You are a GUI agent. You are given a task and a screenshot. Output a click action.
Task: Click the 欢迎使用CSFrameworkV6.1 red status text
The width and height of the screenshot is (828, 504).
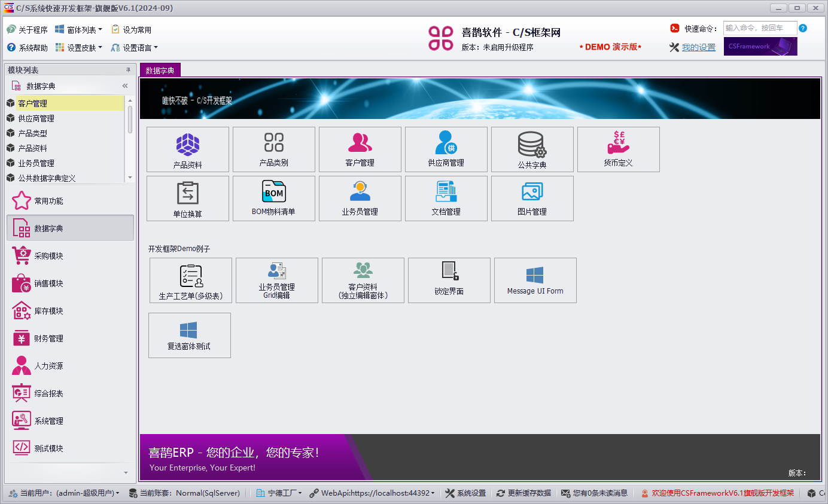pos(717,493)
